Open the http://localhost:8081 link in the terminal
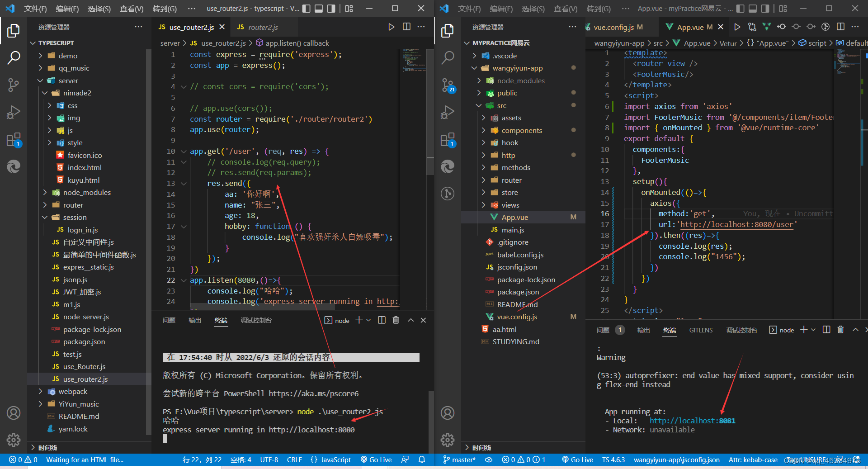 click(692, 421)
